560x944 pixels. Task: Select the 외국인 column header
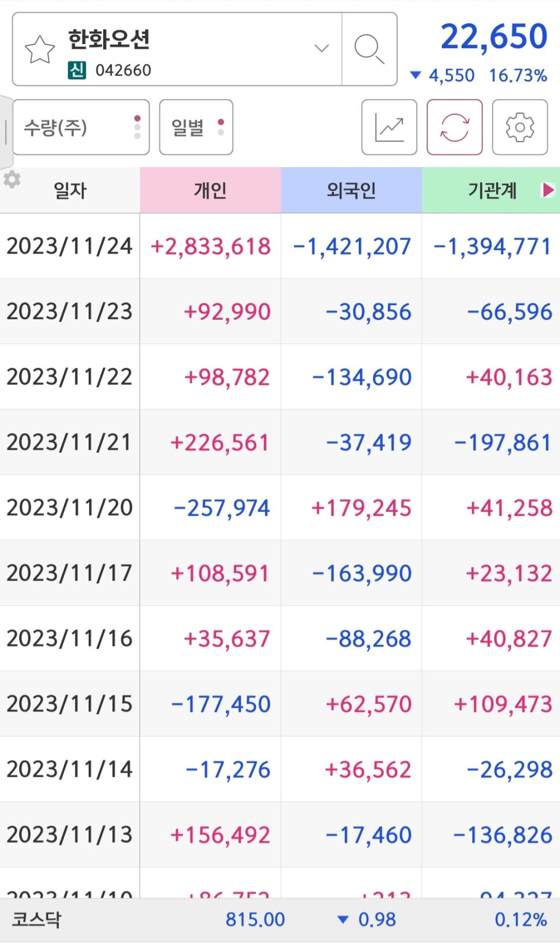click(x=351, y=190)
